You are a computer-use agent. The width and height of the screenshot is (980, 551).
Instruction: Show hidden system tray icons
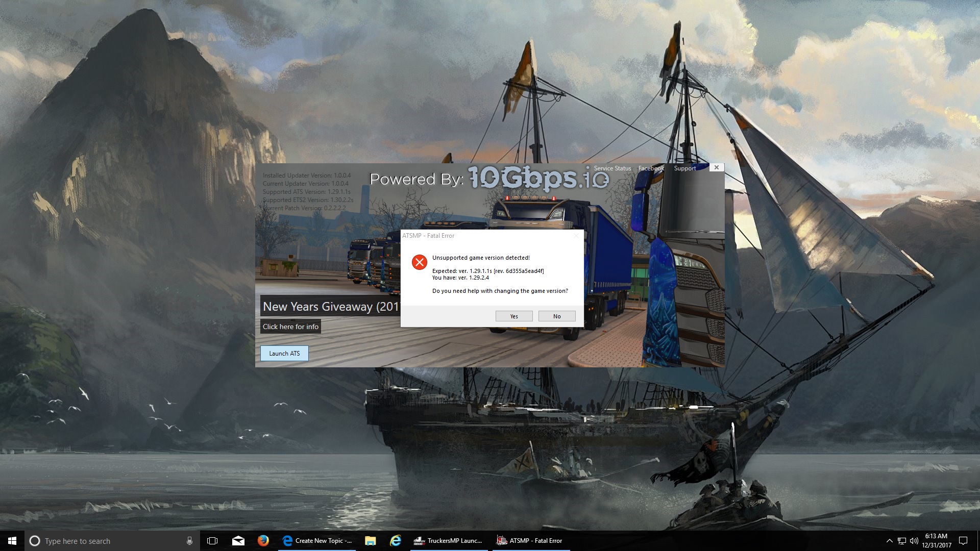889,541
